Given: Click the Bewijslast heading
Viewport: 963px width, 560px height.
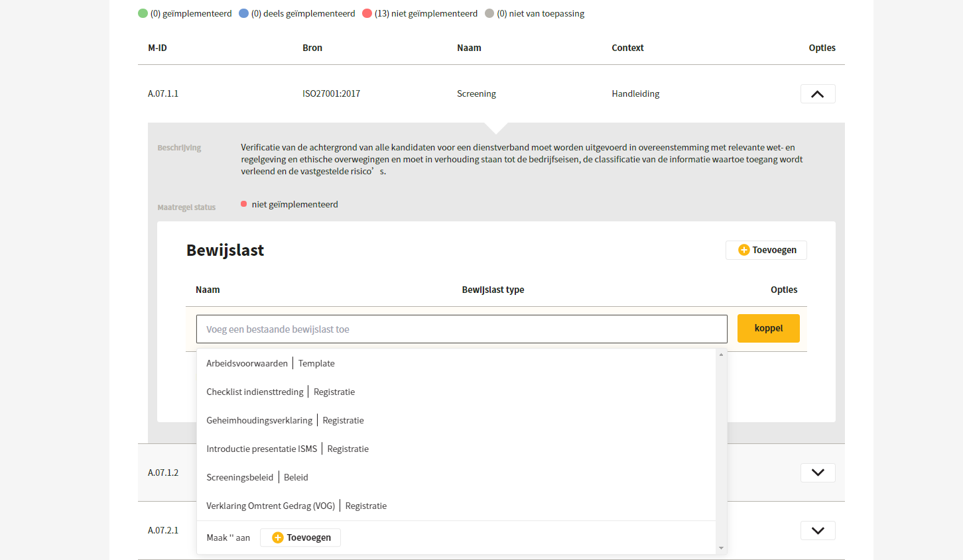Looking at the screenshot, I should 225,250.
